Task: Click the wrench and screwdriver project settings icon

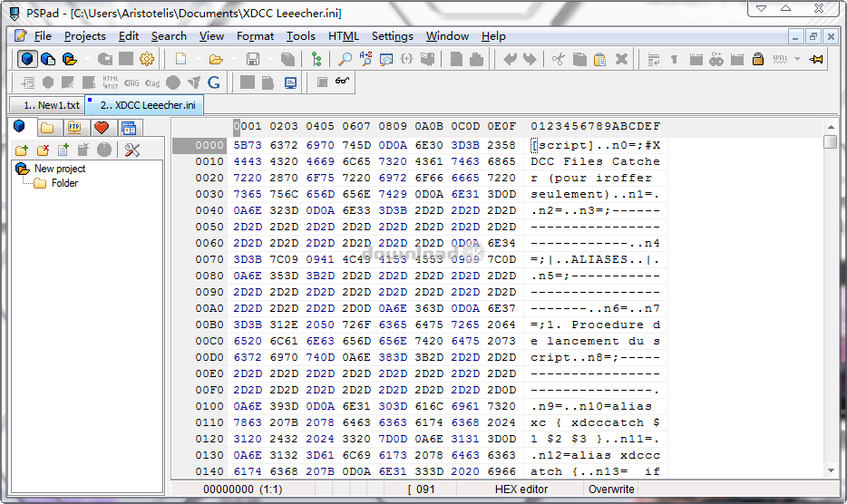Action: click(131, 150)
